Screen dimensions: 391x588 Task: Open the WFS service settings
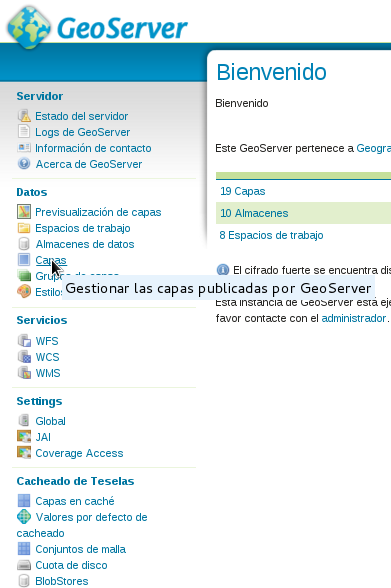click(x=47, y=341)
